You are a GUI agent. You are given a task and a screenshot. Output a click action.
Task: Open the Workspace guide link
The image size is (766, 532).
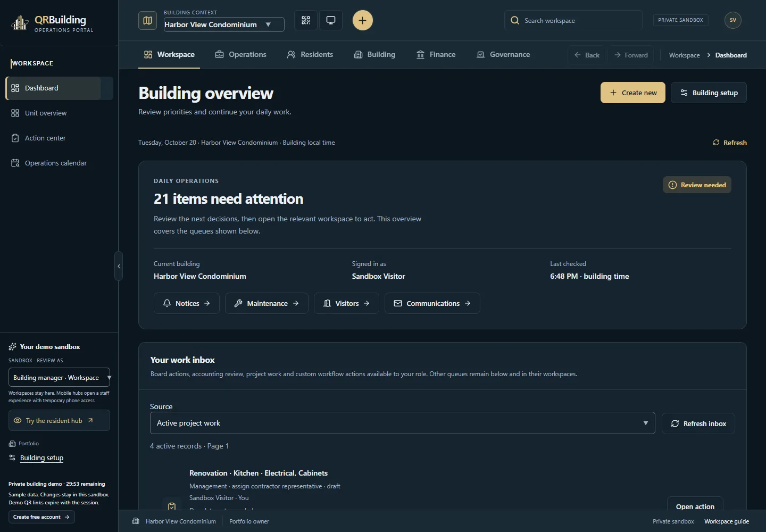pos(727,521)
